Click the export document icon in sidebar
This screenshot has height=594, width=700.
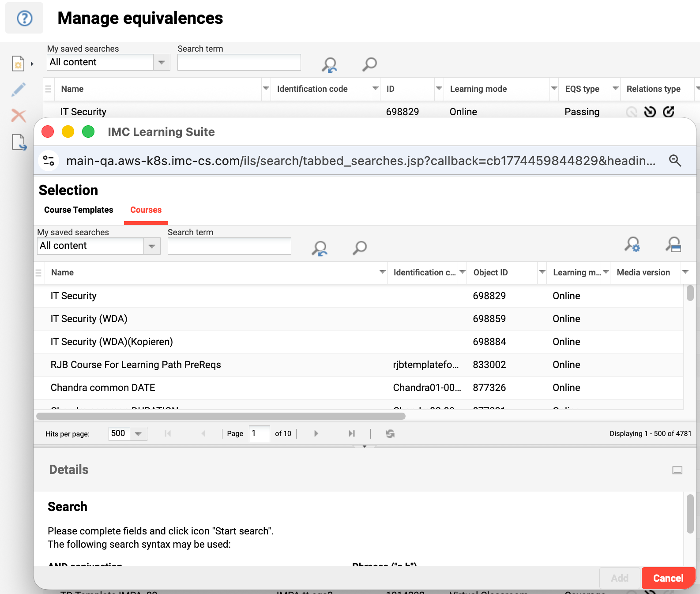click(x=19, y=142)
